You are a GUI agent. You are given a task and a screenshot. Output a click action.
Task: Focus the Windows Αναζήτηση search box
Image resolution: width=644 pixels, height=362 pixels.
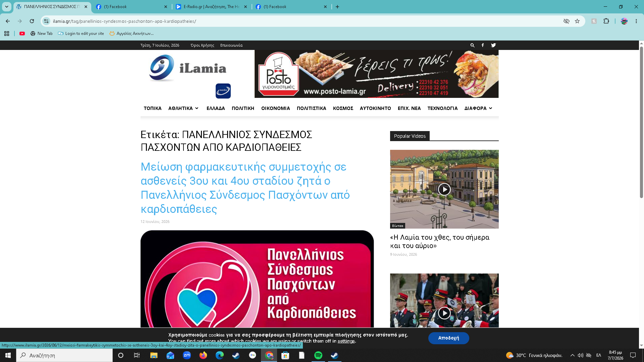pos(64,355)
